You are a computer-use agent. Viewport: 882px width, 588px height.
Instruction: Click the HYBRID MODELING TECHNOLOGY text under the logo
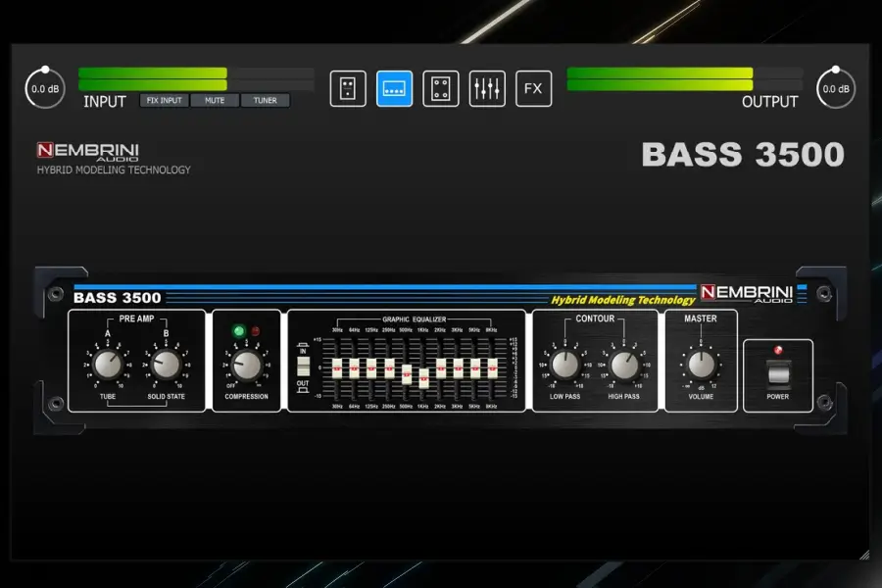114,170
